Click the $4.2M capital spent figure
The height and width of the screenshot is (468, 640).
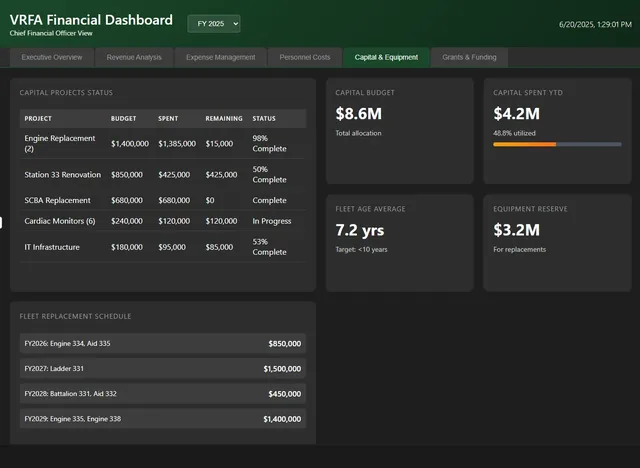(516, 114)
